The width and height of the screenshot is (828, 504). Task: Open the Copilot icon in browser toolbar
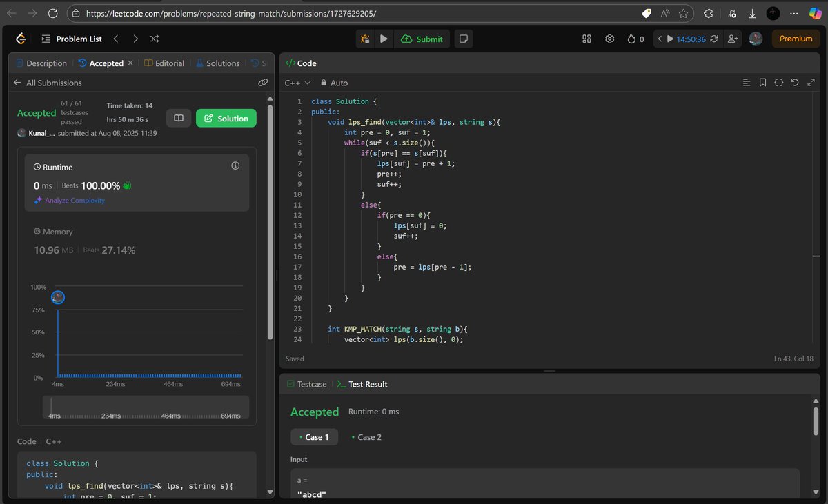(816, 13)
